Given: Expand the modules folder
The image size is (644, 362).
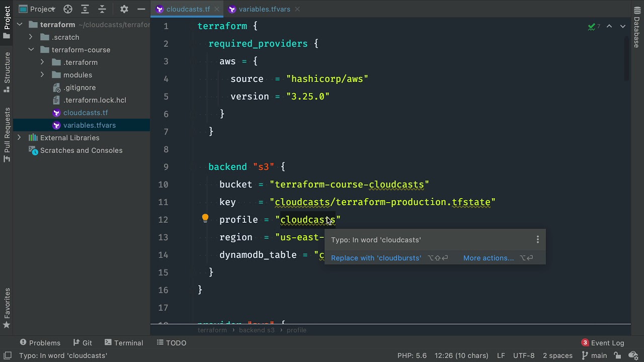Looking at the screenshot, I should point(42,75).
